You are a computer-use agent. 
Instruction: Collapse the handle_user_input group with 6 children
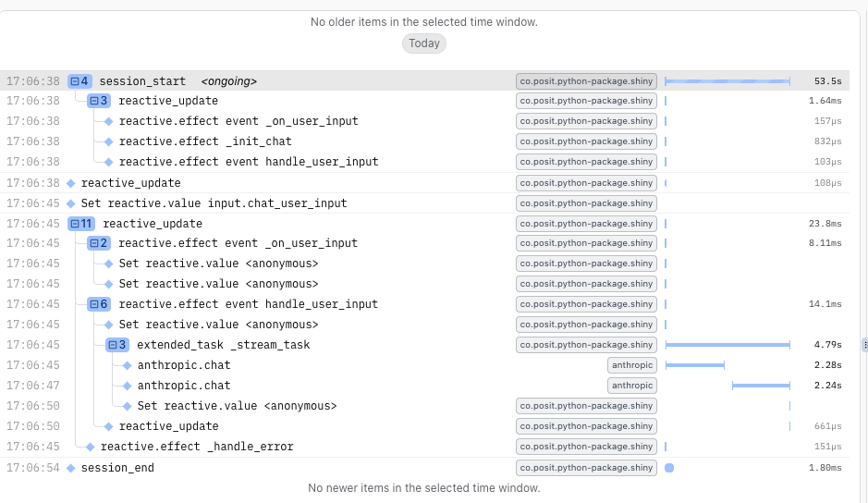pos(93,304)
